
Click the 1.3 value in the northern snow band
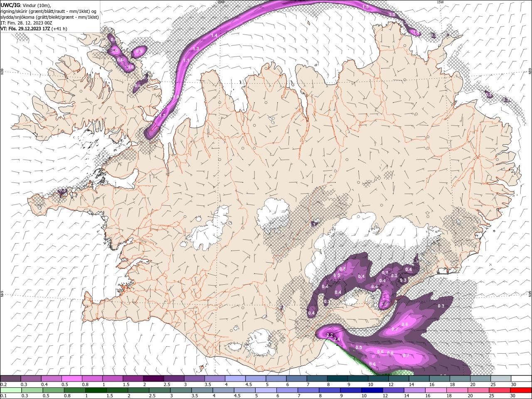point(196,49)
